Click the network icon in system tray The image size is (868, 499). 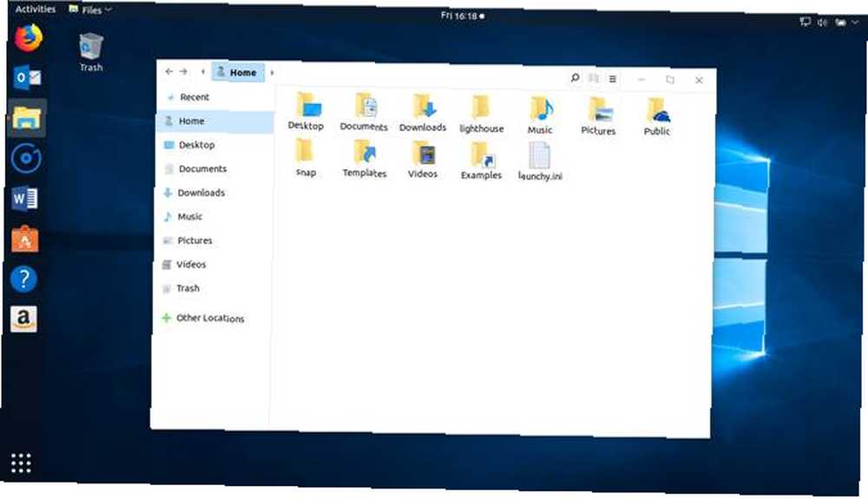805,22
